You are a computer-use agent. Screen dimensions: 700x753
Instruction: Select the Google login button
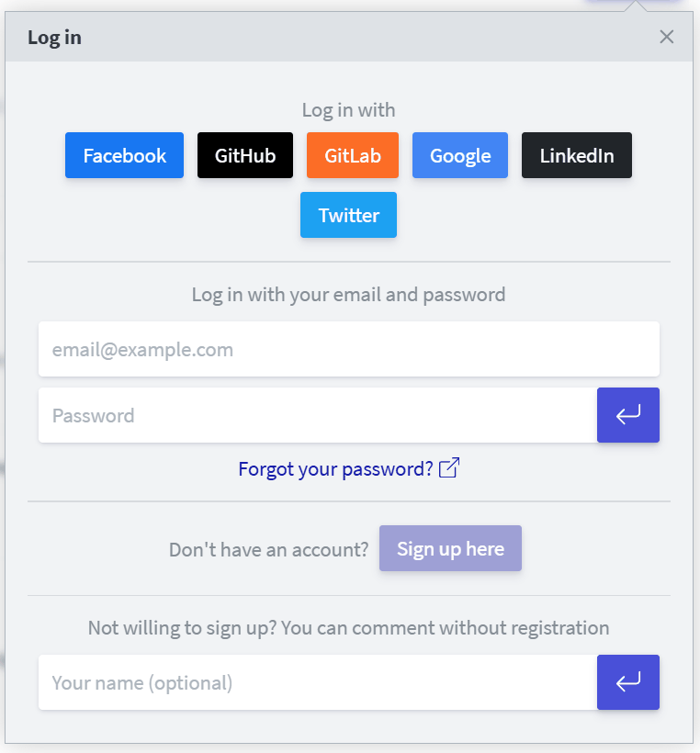pyautogui.click(x=460, y=155)
